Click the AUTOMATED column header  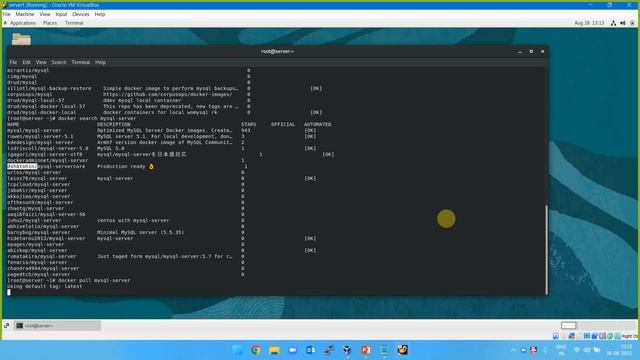point(318,124)
